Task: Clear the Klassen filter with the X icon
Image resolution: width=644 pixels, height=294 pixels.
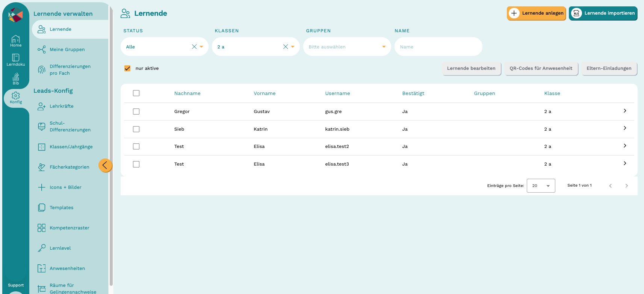Action: coord(286,47)
